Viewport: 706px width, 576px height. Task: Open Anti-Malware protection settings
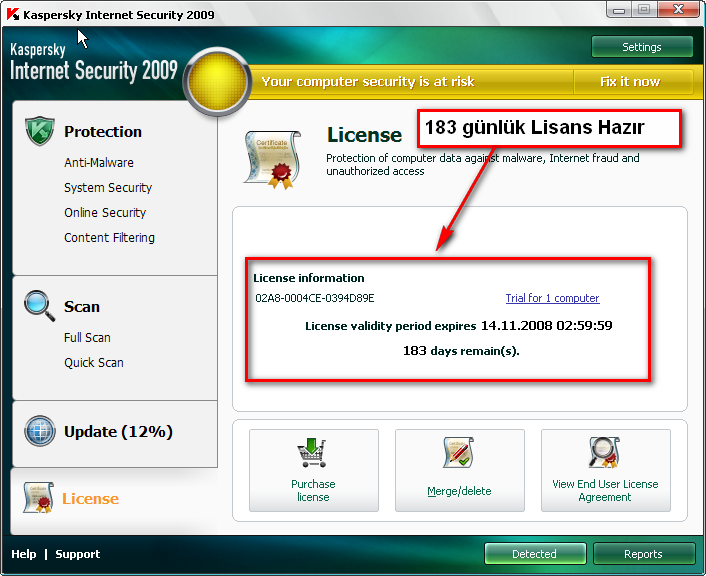[x=99, y=163]
